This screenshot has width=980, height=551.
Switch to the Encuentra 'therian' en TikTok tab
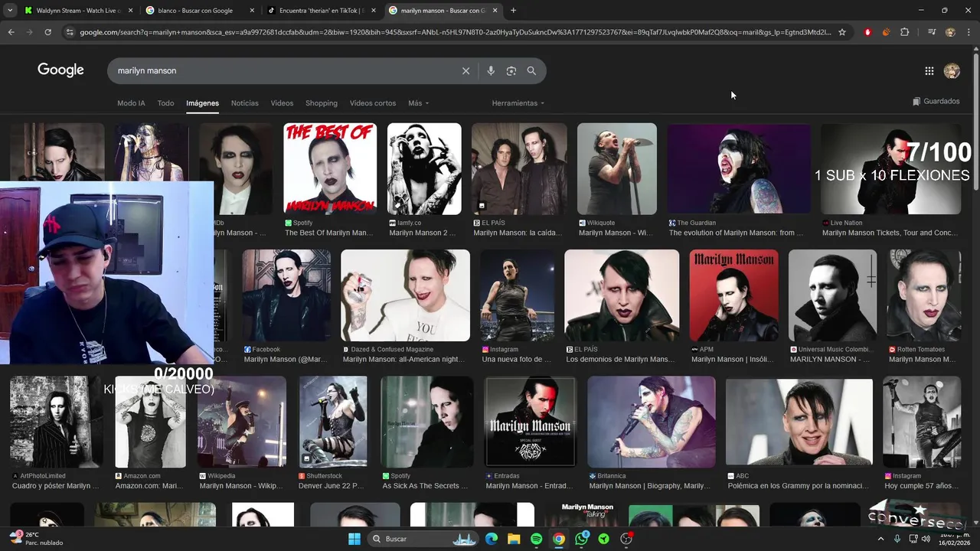322,11
